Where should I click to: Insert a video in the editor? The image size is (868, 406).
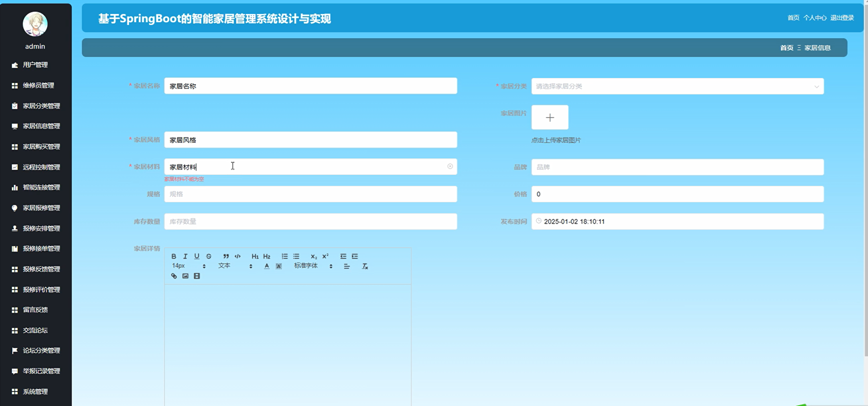pos(197,276)
